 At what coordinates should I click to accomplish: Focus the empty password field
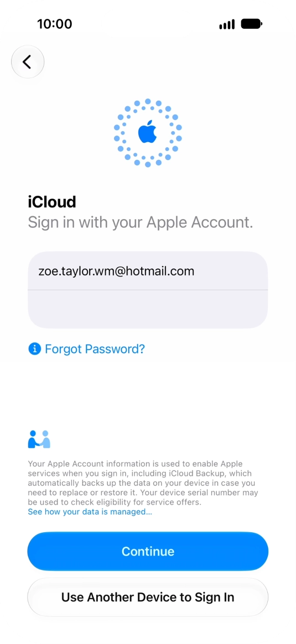[148, 309]
